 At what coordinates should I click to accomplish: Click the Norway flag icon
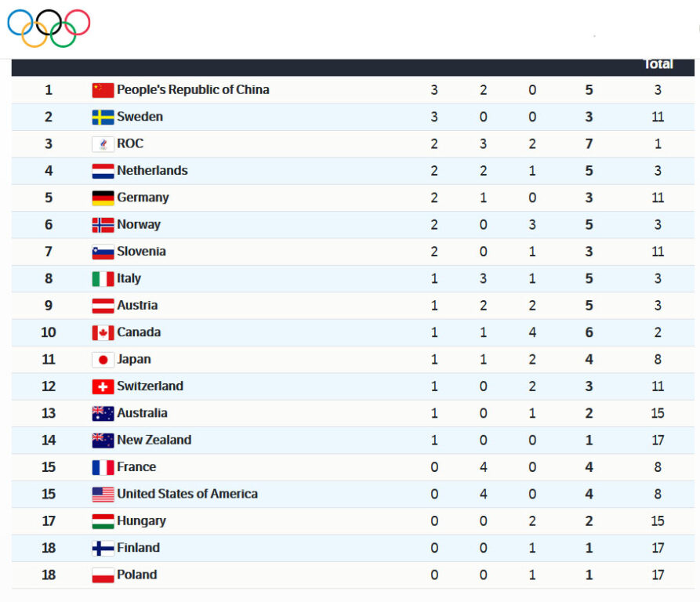[103, 225]
